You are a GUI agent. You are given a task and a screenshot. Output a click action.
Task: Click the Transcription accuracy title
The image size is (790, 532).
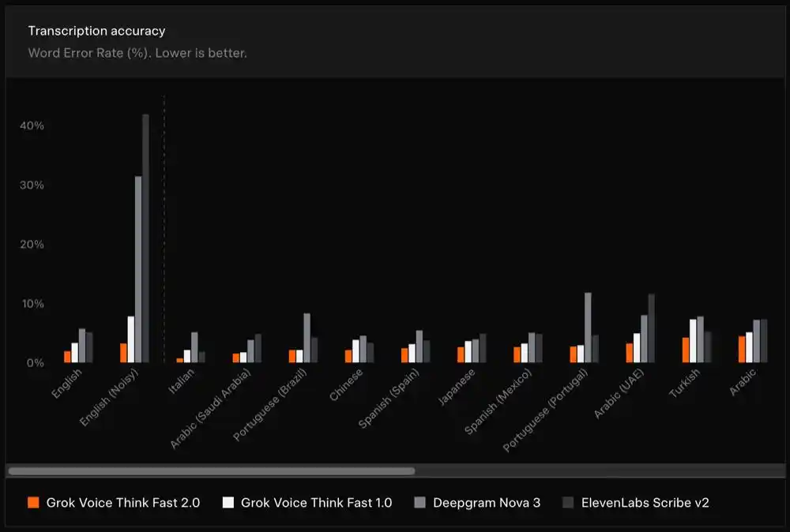pyautogui.click(x=96, y=32)
